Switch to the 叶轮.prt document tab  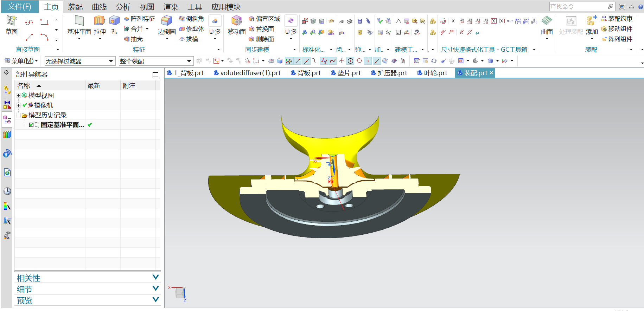pos(432,73)
